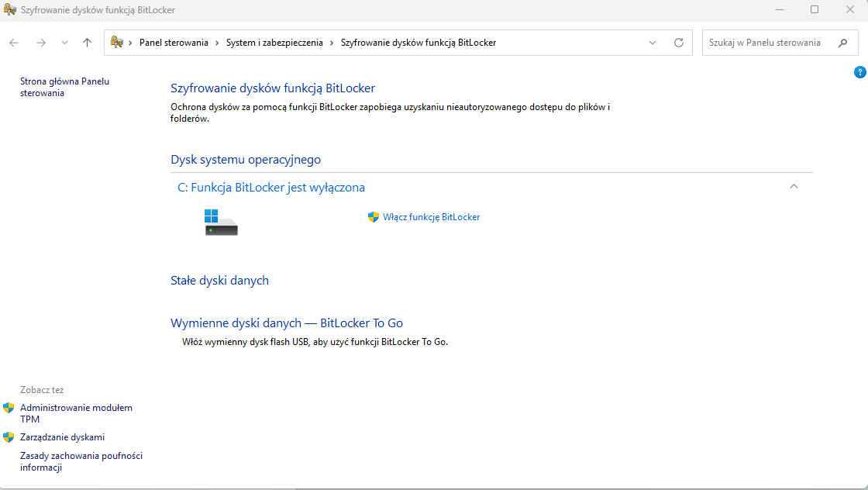Screen dimensions: 868x490
Task: Click the BitLocker icon in address bar
Action: click(116, 42)
